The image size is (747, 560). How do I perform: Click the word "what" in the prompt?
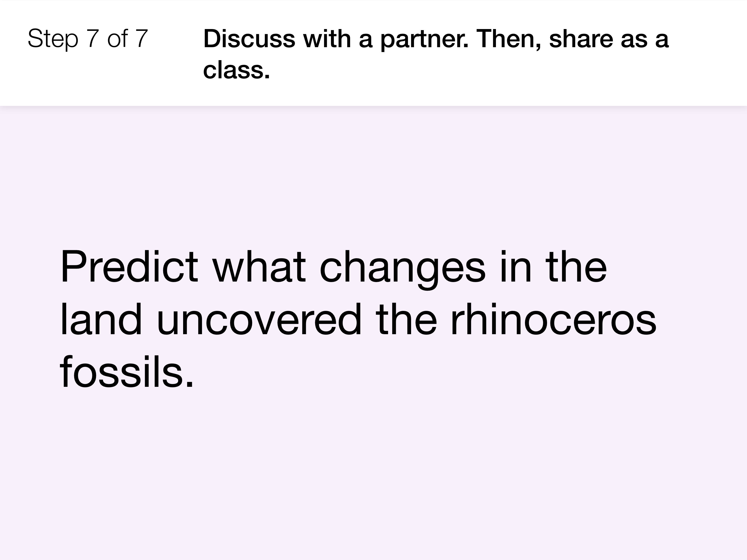tap(259, 266)
